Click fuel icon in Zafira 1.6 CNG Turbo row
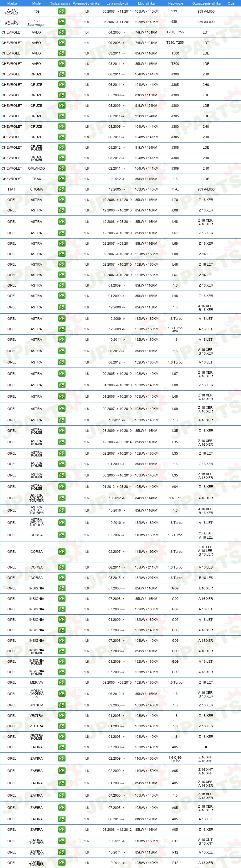Screen dimensions: 241x868 point(62,758)
